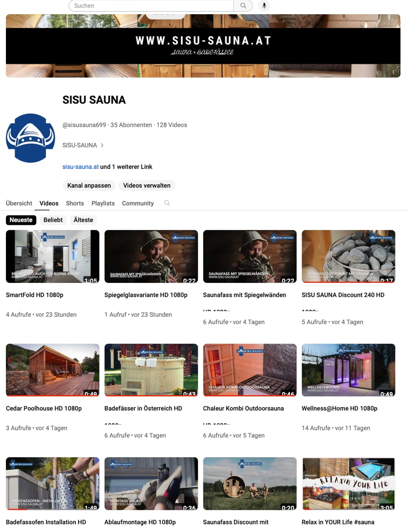Click the WWW.SISU-SAUNA.AT channel banner
This screenshot has height=532, width=407.
click(x=203, y=46)
